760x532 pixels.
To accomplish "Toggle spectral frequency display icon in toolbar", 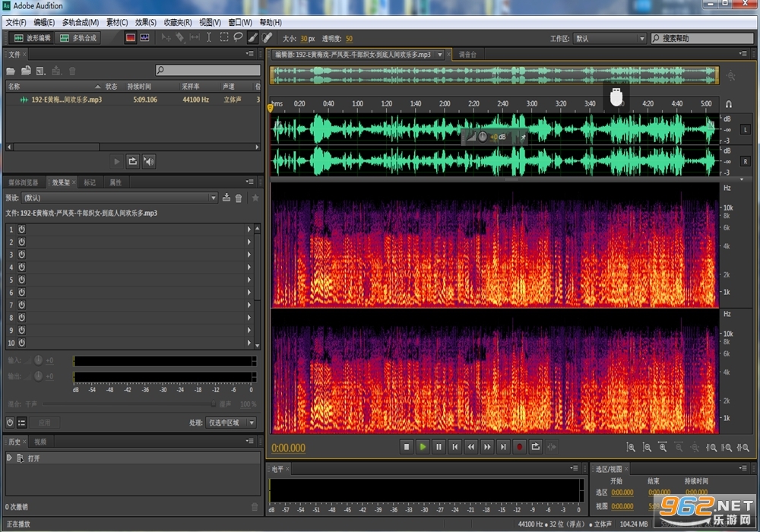I will [x=131, y=37].
